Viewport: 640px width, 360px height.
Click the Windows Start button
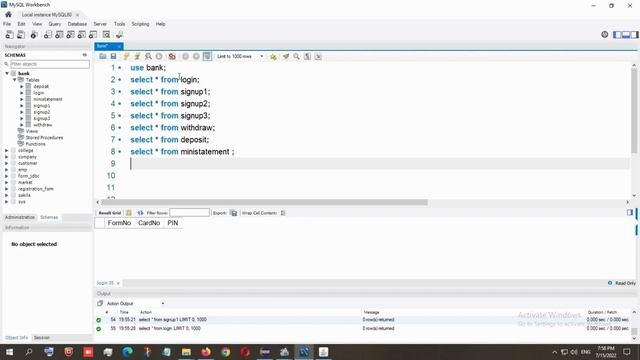(9, 352)
